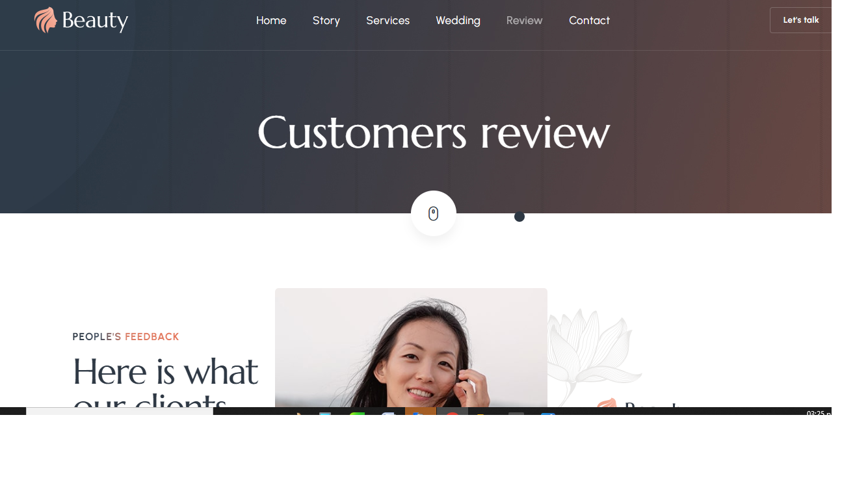Click the Let's talk button
Image resolution: width=868 pixels, height=493 pixels.
(801, 20)
